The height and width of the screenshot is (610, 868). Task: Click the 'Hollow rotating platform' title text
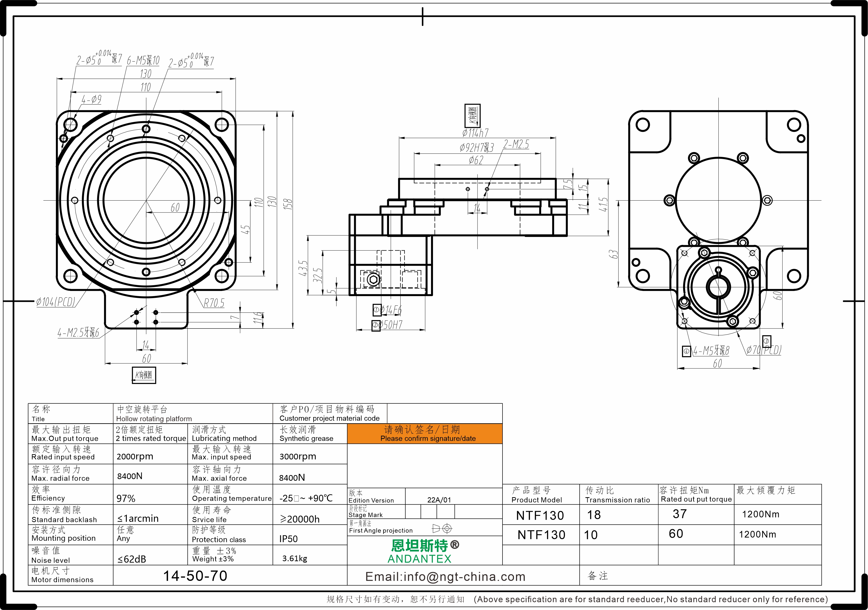pyautogui.click(x=154, y=419)
